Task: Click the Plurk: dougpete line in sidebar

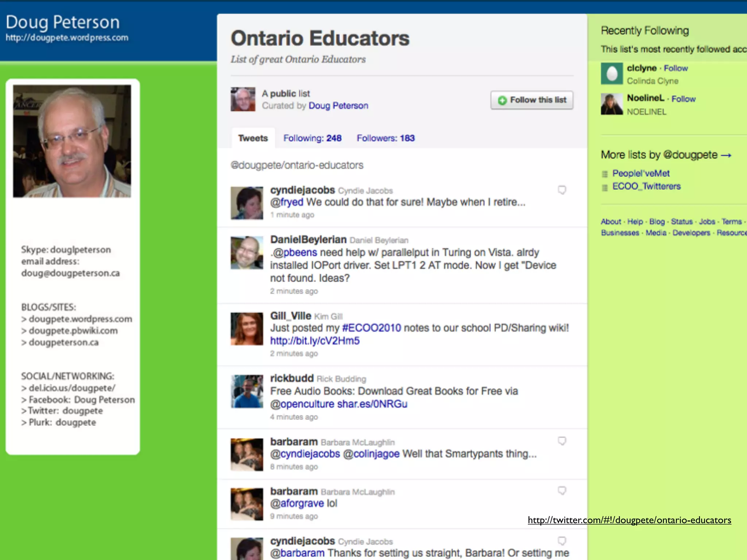Action: (58, 423)
